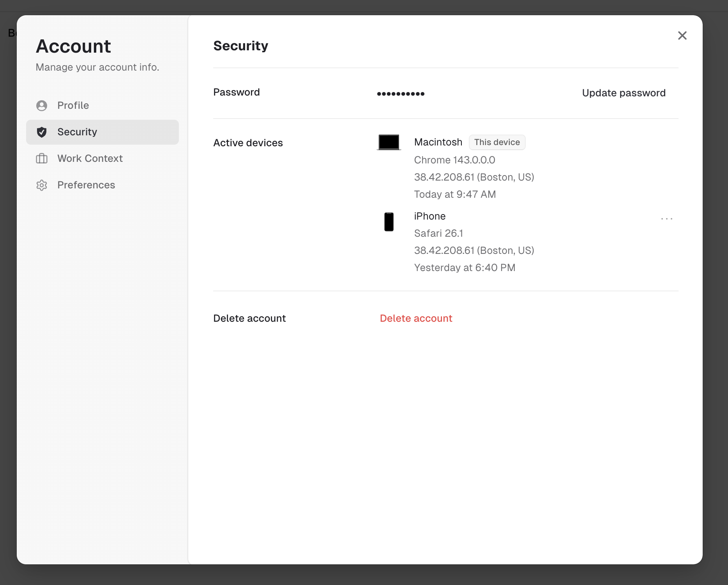Select the iPhone device name
728x585 pixels.
(429, 216)
